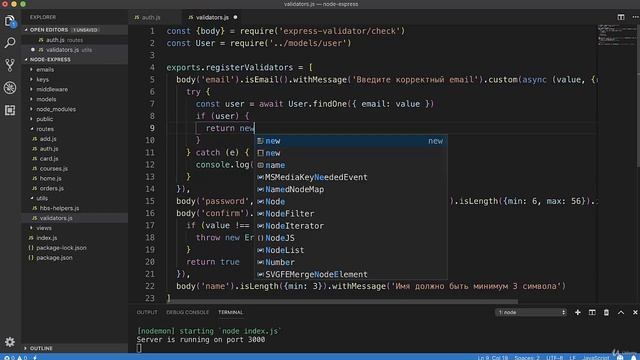Pick the Number suggestion
This screenshot has width=640, height=360.
(350, 262)
